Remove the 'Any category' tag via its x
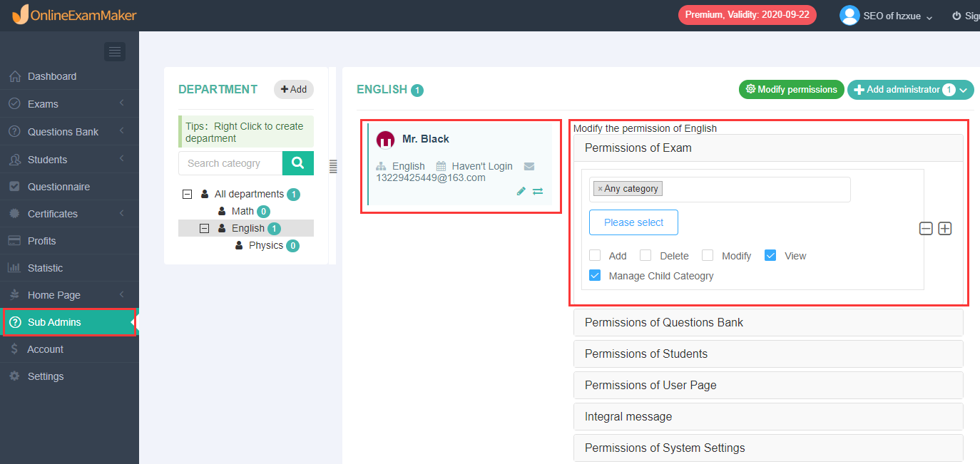Viewport: 980px width, 464px height. [600, 189]
